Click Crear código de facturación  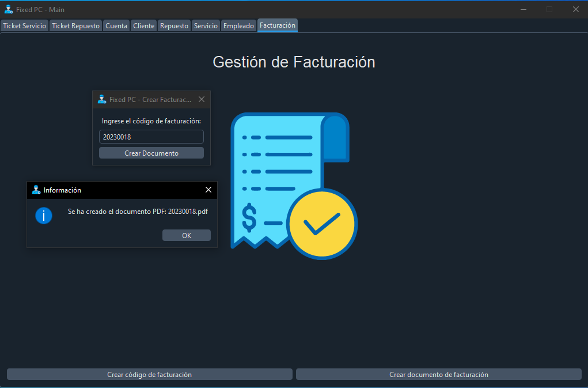click(149, 374)
